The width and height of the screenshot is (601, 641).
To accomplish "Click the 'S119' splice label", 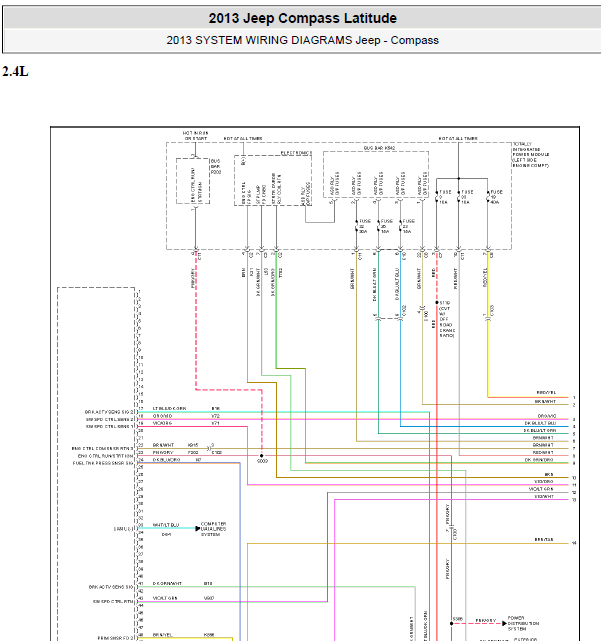I will click(444, 303).
